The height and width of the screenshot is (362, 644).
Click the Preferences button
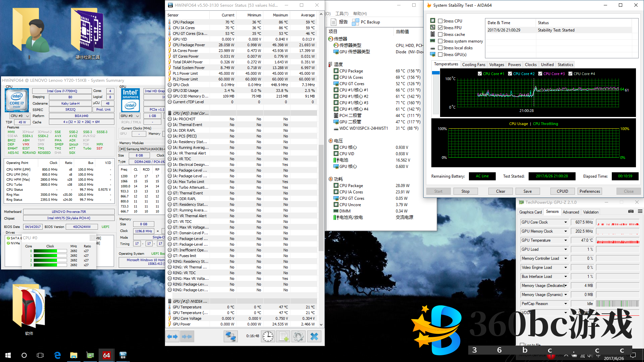click(589, 191)
